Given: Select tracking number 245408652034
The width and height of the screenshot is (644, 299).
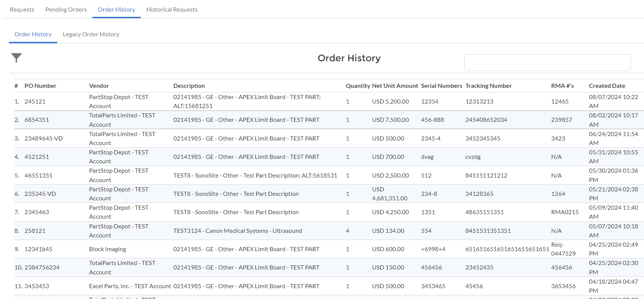Looking at the screenshot, I should coord(486,120).
